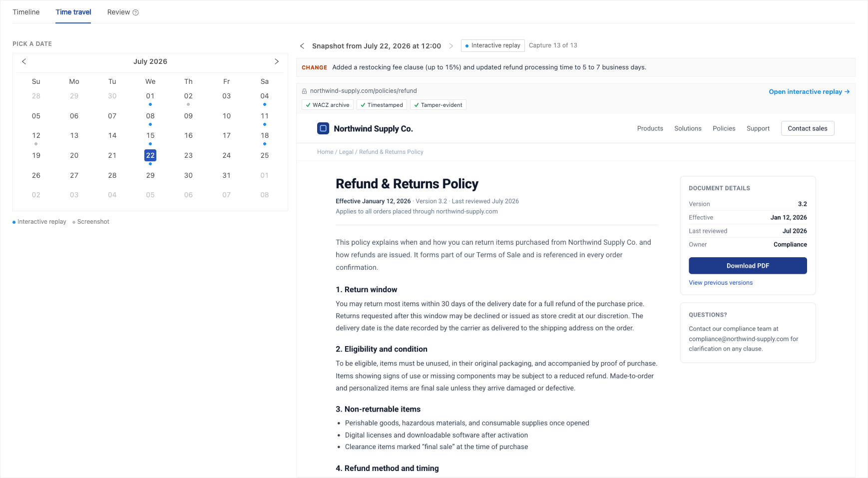Switch to the Time travel tab

pyautogui.click(x=73, y=12)
